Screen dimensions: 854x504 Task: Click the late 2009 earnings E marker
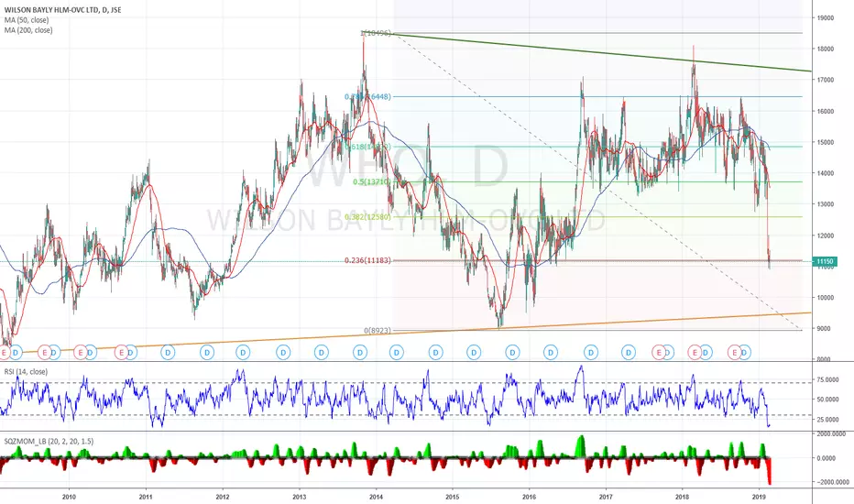coord(44,353)
